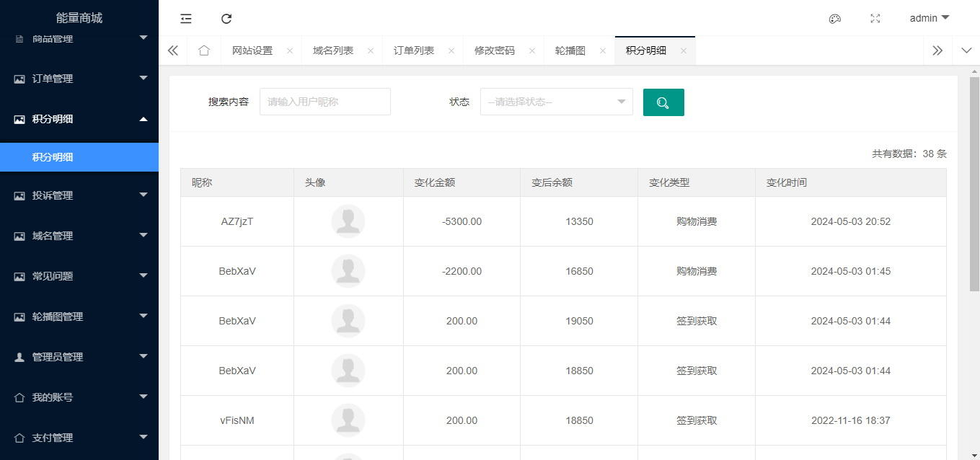Shift tabs right with double-chevron icon
Image resolution: width=980 pixels, height=460 pixels.
click(x=937, y=50)
